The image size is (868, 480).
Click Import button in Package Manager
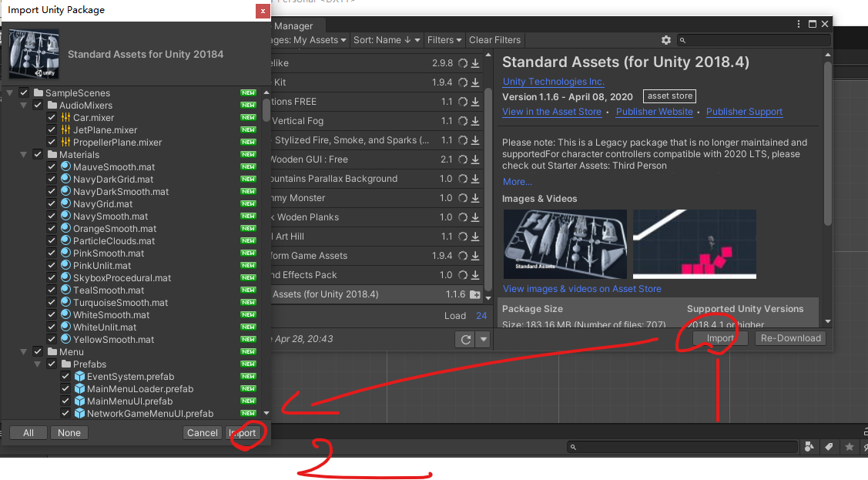pos(720,338)
